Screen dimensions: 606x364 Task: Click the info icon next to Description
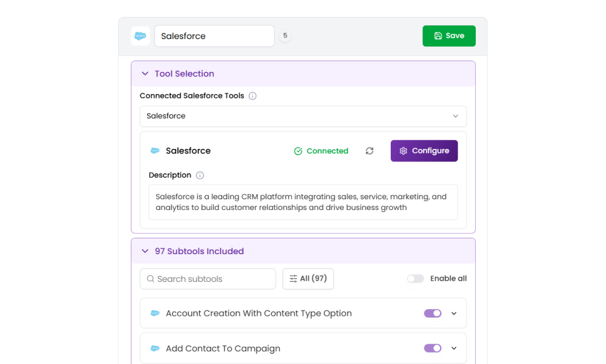click(x=200, y=175)
